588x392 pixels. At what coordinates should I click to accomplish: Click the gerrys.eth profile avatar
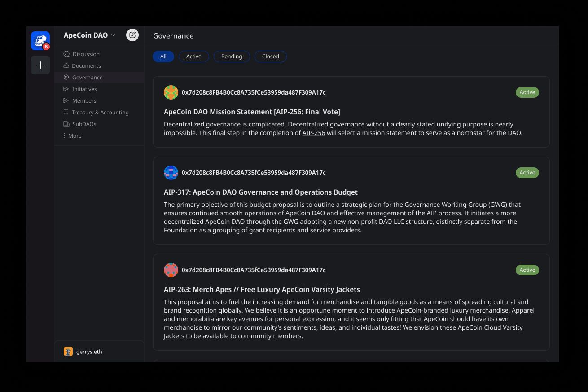68,352
